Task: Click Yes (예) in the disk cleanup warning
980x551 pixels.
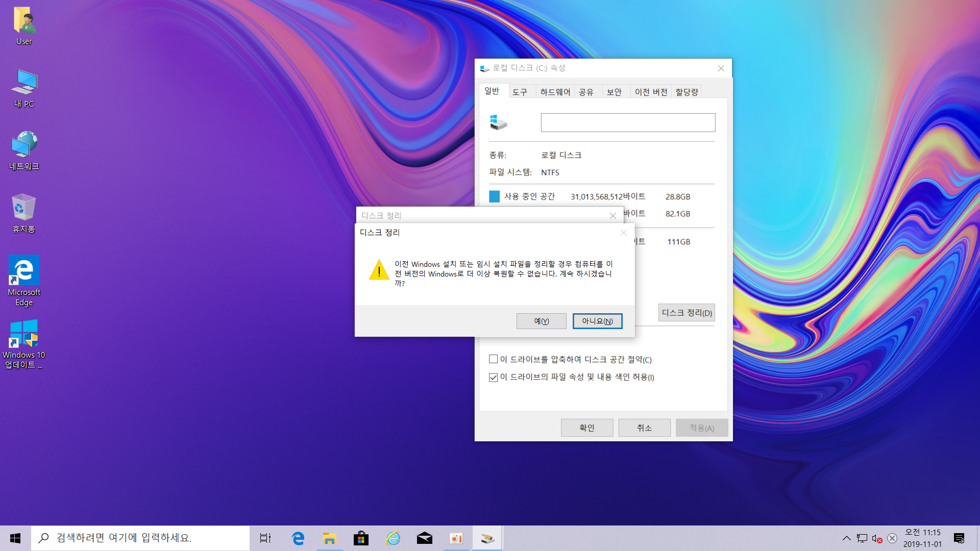Action: click(541, 321)
